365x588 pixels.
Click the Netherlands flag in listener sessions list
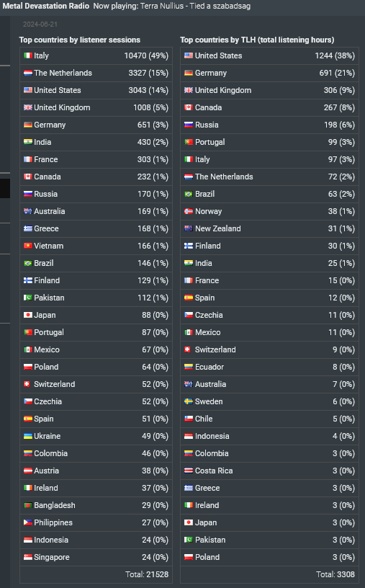(28, 73)
